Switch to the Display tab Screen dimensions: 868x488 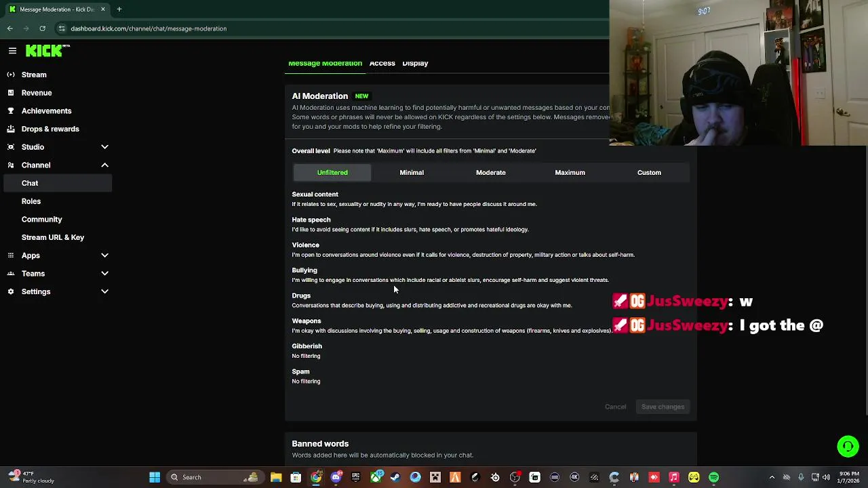415,63
